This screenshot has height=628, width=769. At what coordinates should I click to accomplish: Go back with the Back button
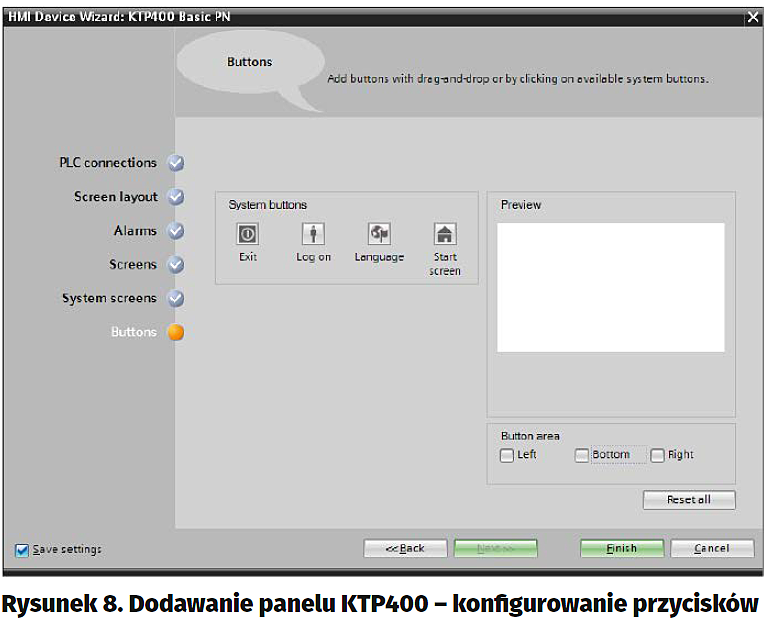pyautogui.click(x=405, y=548)
